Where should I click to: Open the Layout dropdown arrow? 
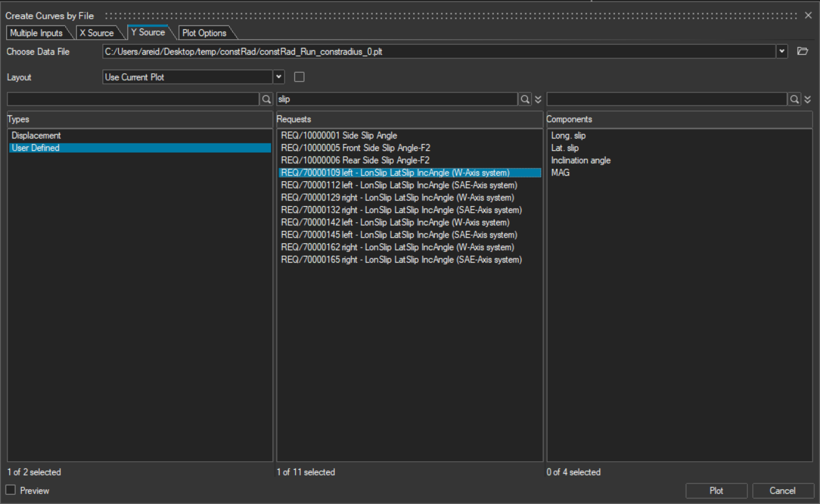[279, 77]
